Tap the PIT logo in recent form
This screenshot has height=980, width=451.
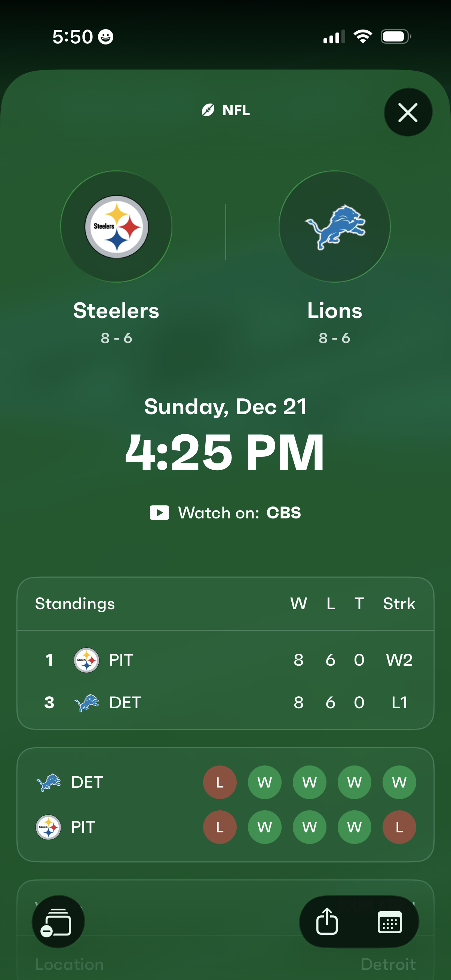[x=48, y=827]
